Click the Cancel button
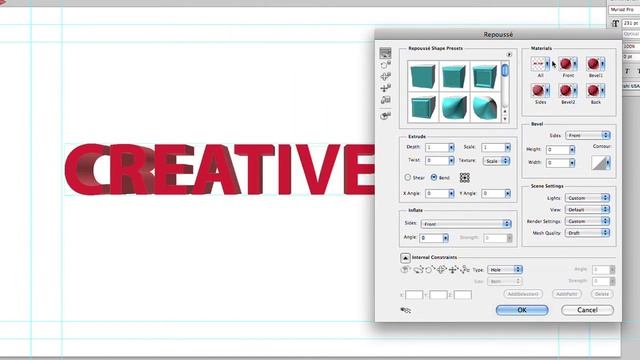Screen dimensions: 640x360 587,310
